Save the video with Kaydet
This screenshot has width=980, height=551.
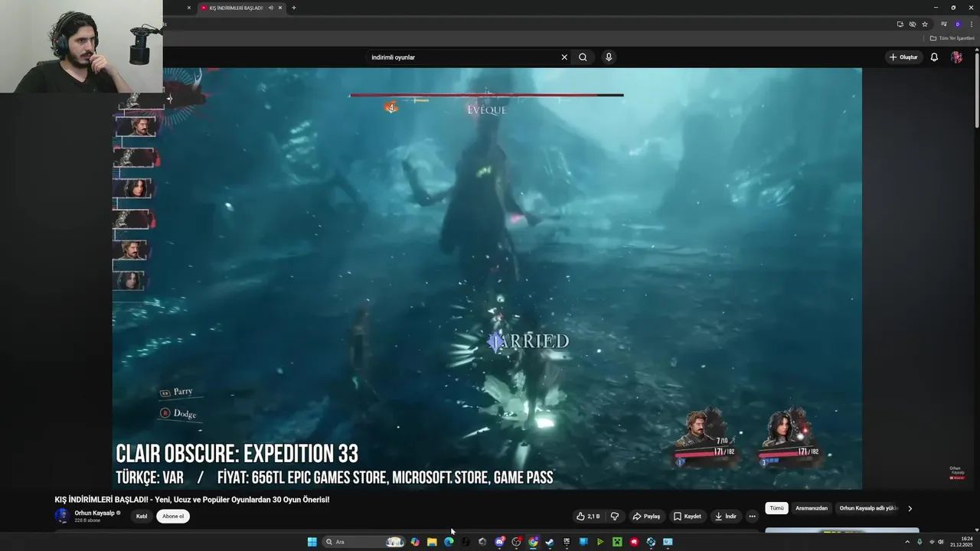click(x=687, y=517)
